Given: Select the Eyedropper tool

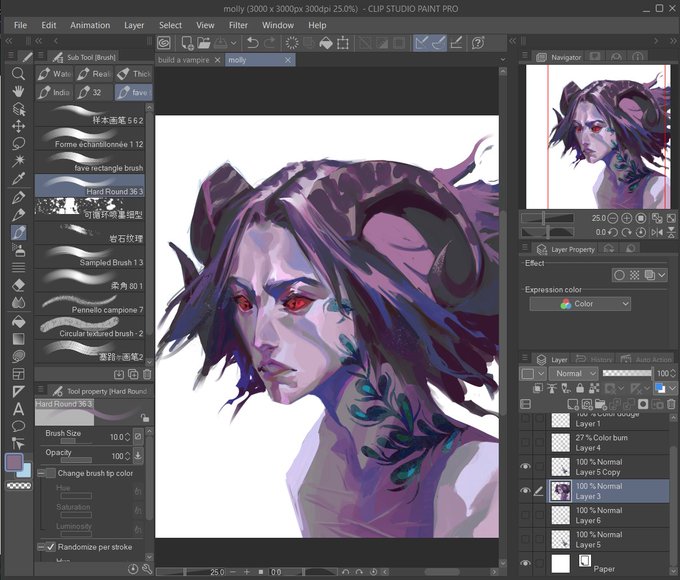Looking at the screenshot, I should click(18, 178).
